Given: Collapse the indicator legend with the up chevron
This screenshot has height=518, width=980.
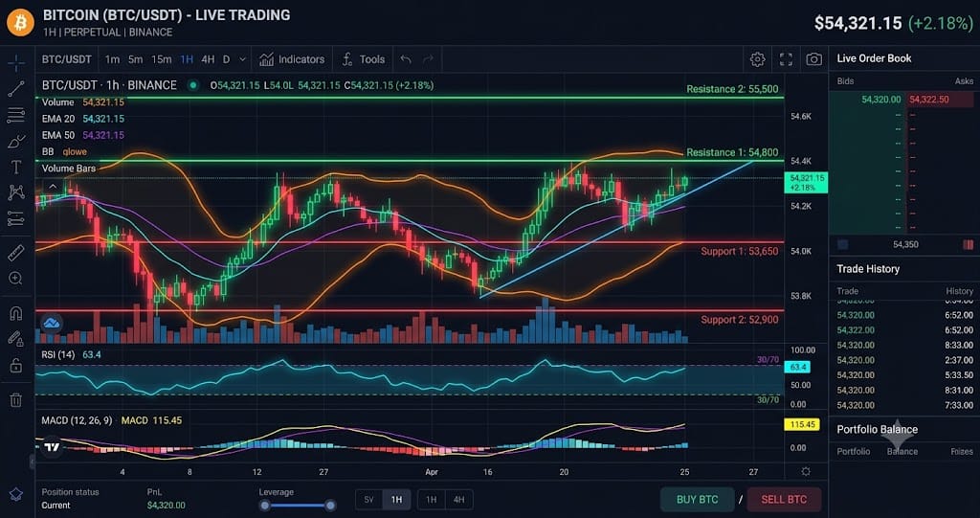Looking at the screenshot, I should pos(54,185).
